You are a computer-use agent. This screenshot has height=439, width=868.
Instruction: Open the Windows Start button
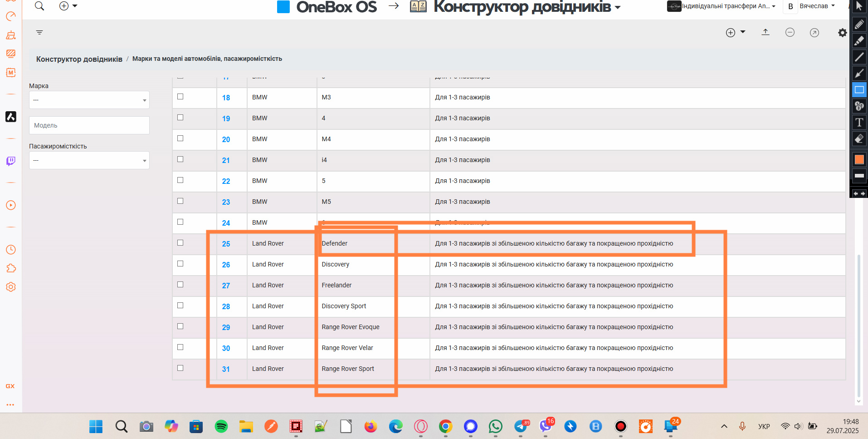click(96, 426)
